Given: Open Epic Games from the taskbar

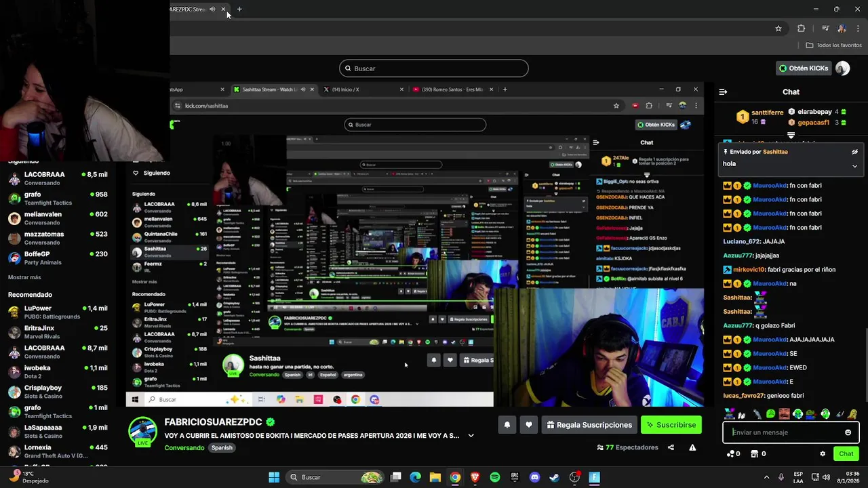Looking at the screenshot, I should (515, 477).
